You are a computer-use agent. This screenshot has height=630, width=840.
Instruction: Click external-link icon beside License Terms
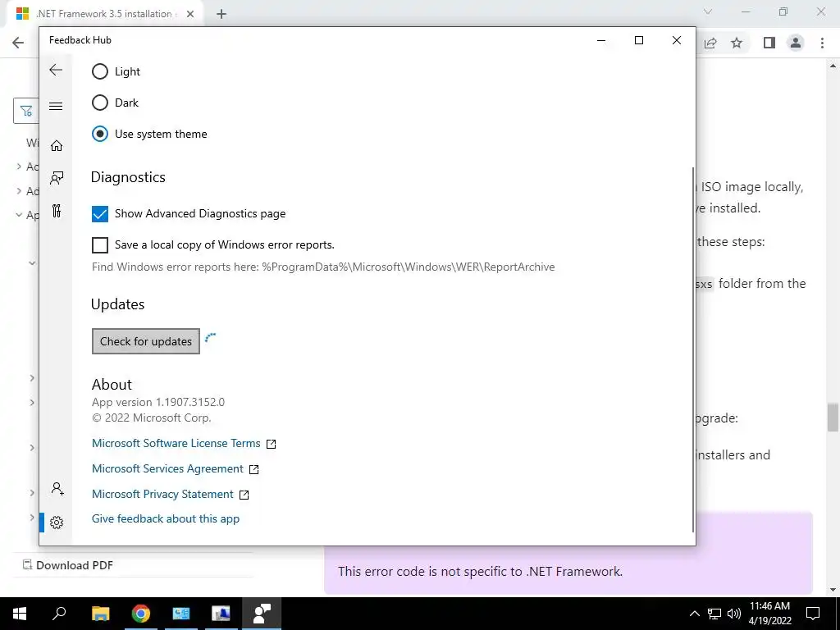point(271,444)
